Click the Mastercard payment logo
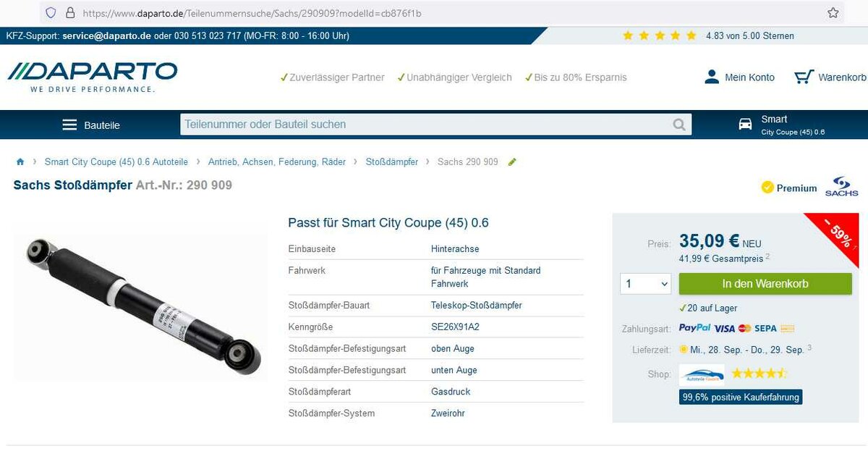This screenshot has width=868, height=454. pos(744,328)
